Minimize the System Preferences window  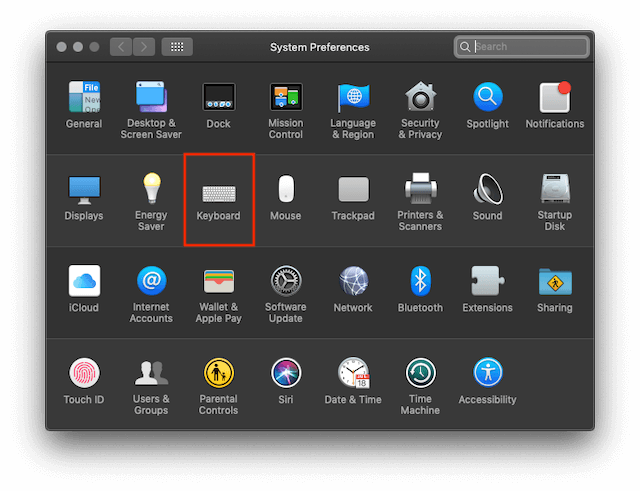pyautogui.click(x=78, y=47)
